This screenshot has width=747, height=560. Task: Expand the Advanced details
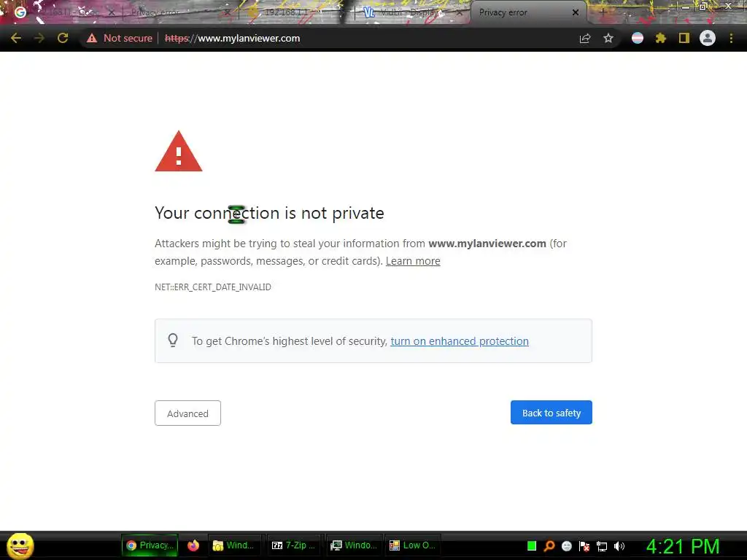point(187,413)
